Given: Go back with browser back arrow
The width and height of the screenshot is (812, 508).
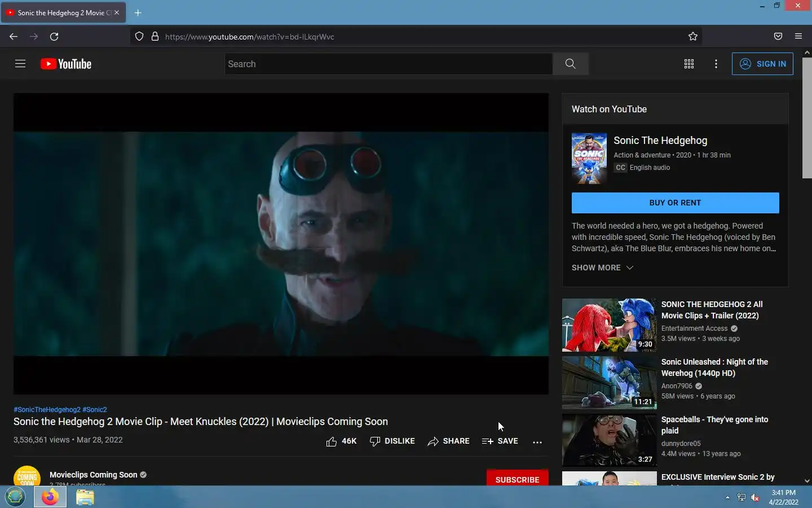Looking at the screenshot, I should pos(14,37).
